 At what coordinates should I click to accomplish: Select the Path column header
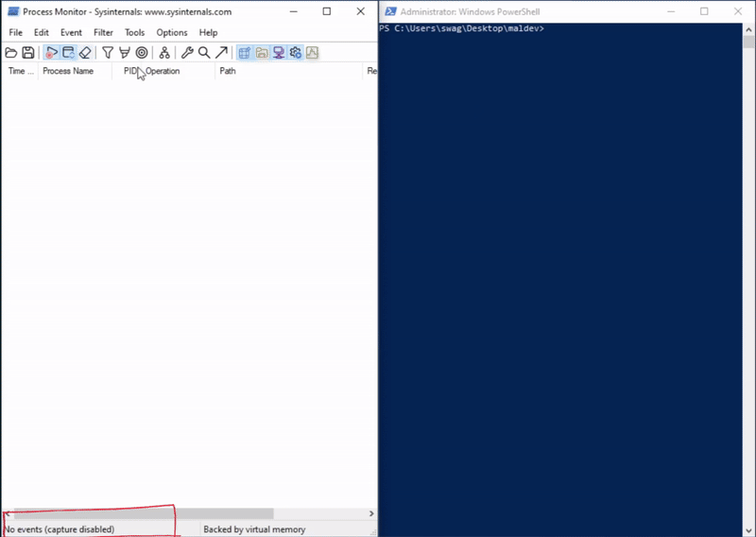tap(288, 71)
